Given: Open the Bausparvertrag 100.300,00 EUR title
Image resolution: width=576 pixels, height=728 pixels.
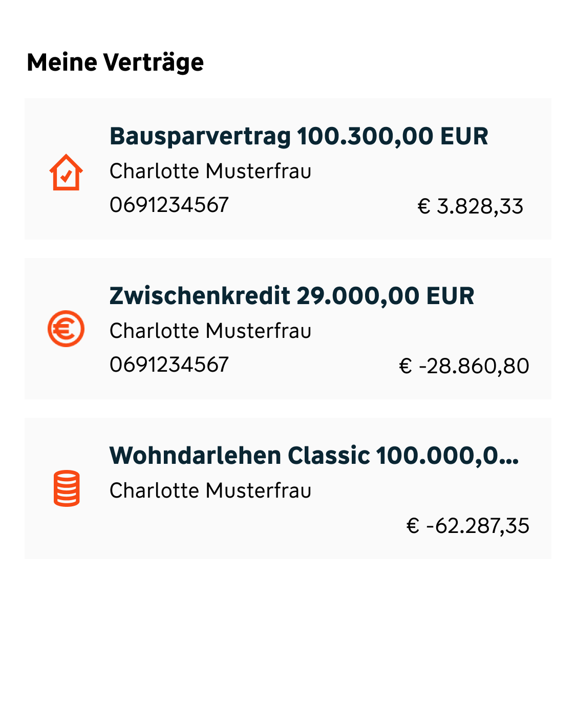Looking at the screenshot, I should [x=298, y=136].
